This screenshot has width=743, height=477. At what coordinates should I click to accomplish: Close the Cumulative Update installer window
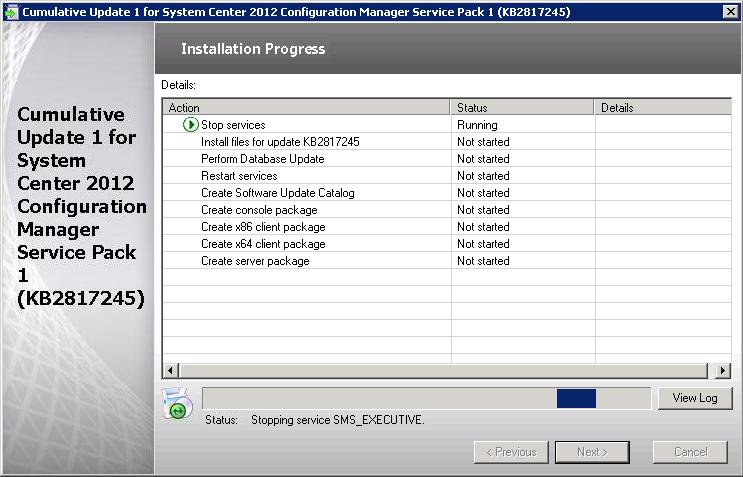[x=730, y=11]
